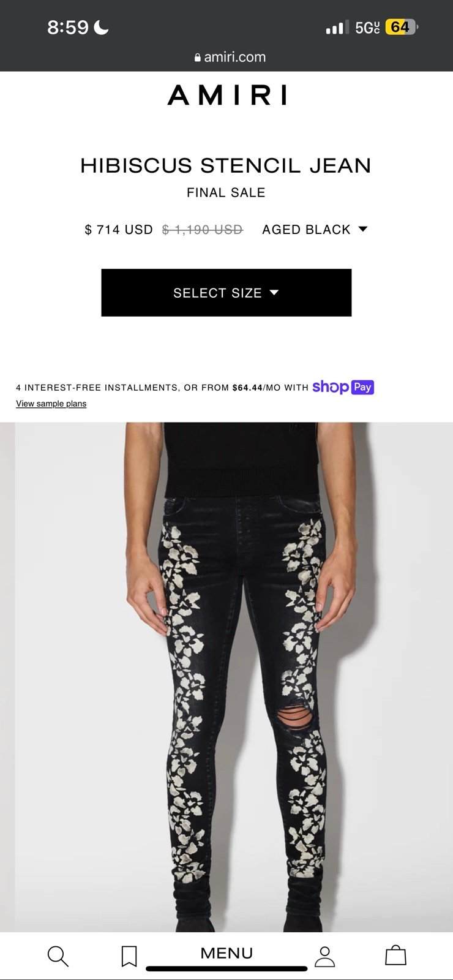Click the View sample plans link
Viewport: 453px width, 980px height.
pos(51,404)
